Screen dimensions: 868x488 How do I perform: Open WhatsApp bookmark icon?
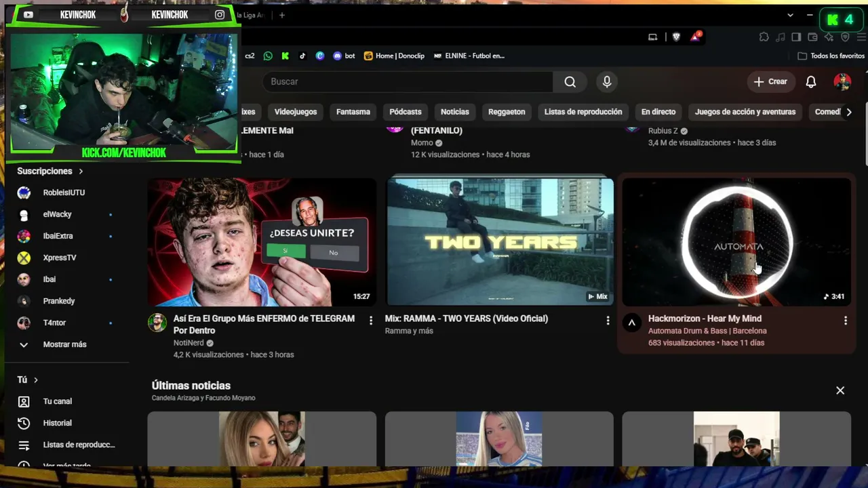pyautogui.click(x=268, y=56)
